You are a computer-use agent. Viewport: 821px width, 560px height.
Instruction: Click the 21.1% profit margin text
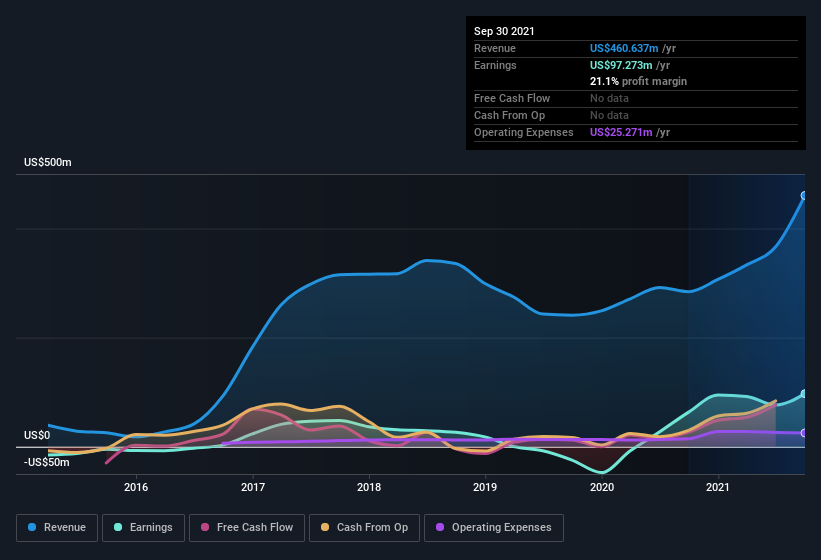638,81
